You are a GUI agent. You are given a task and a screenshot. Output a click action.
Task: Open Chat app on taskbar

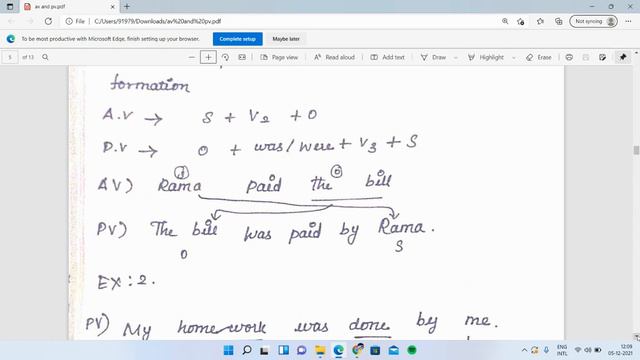(x=302, y=350)
